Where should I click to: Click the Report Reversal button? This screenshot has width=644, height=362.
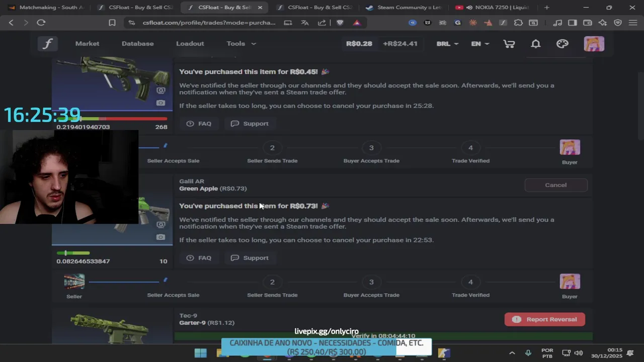click(545, 319)
